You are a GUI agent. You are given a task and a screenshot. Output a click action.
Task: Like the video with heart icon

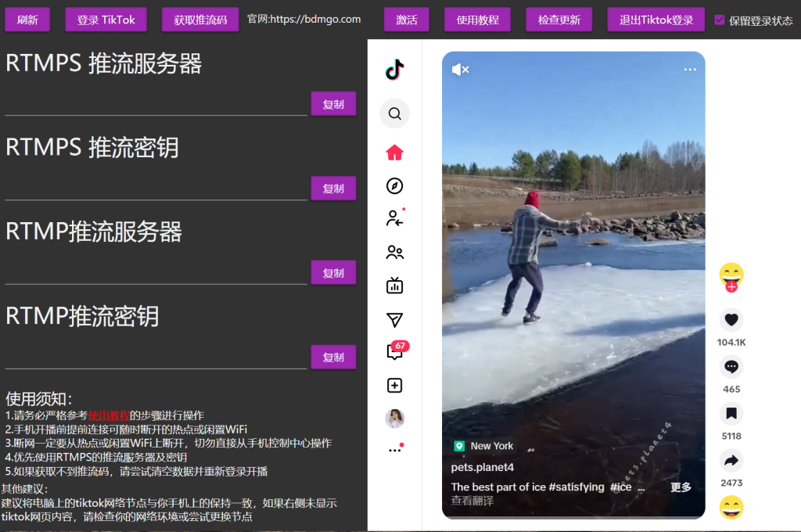(x=731, y=319)
